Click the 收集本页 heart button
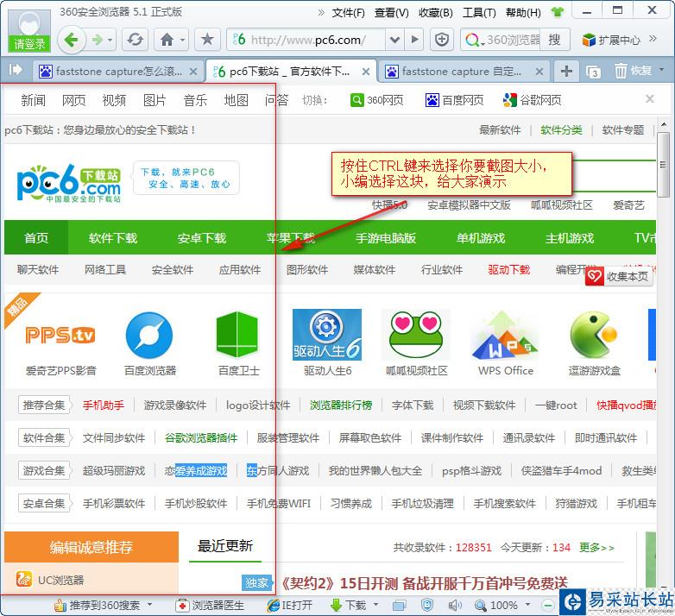The width and height of the screenshot is (675, 616). tap(619, 276)
